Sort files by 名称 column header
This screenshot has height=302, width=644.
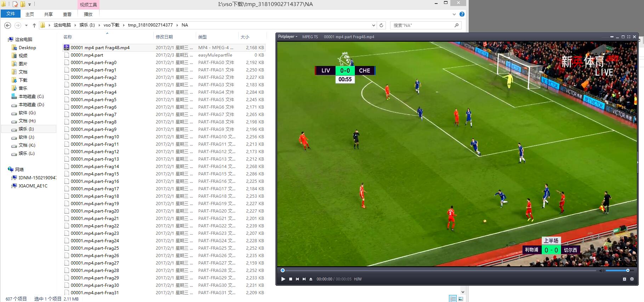click(x=108, y=37)
